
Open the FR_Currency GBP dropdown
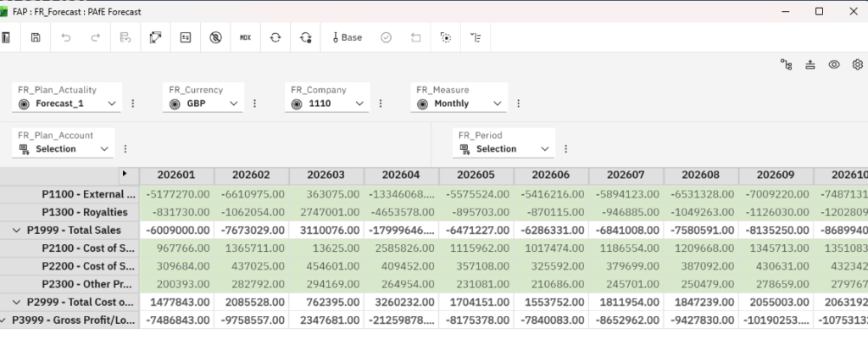[203, 103]
